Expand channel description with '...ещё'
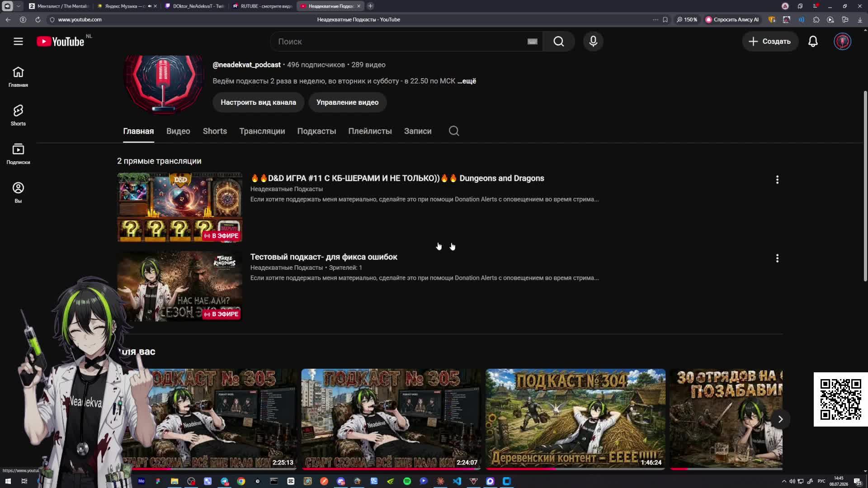The height and width of the screenshot is (488, 868). (467, 81)
